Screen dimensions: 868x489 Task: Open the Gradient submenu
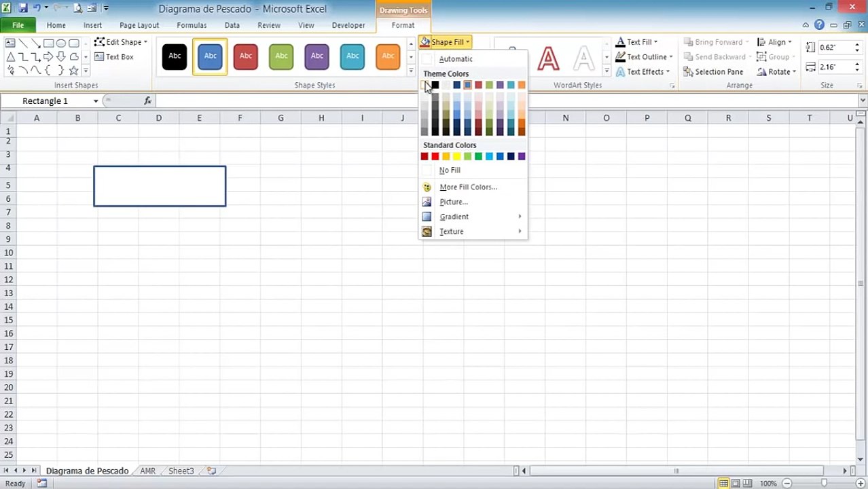pyautogui.click(x=473, y=217)
